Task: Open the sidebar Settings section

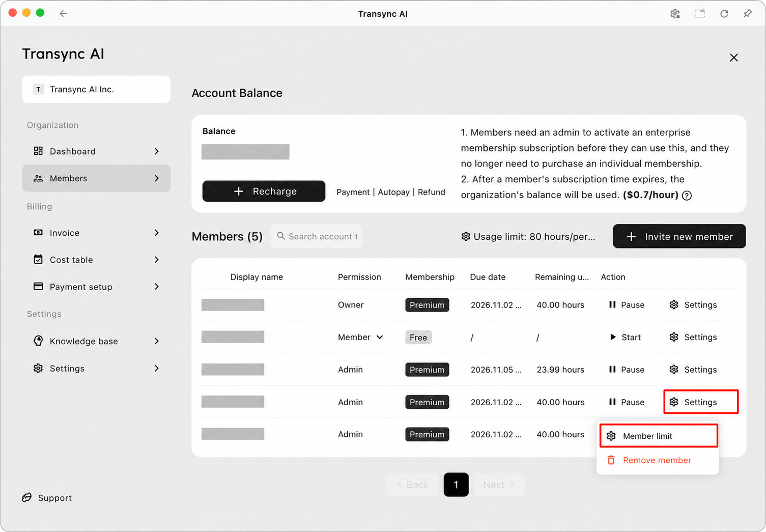Action: 96,368
